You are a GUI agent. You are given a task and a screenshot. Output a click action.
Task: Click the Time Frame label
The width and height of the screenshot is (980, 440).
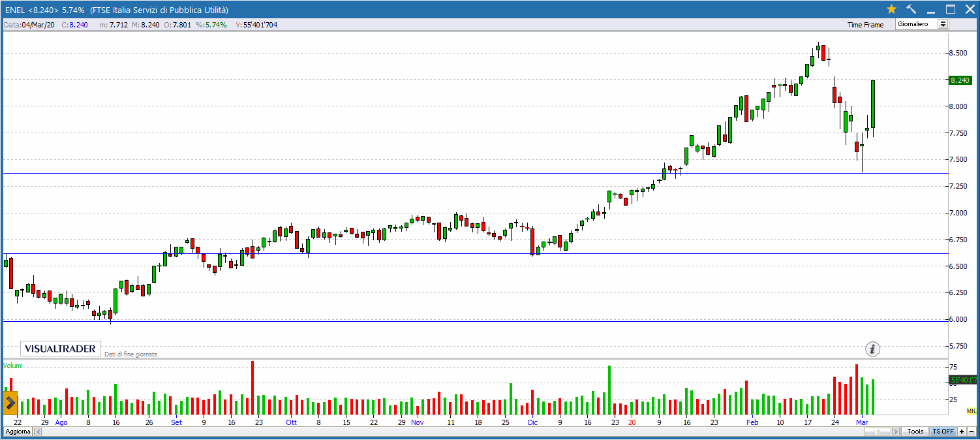click(865, 25)
